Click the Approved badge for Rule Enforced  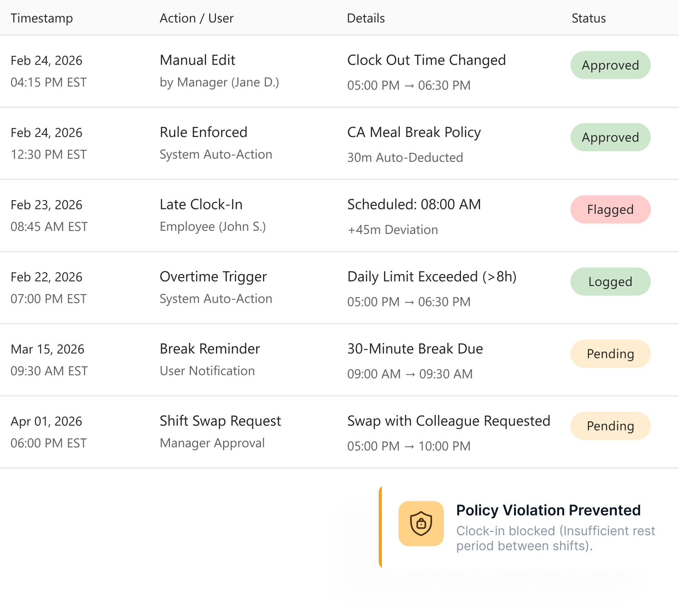click(x=610, y=137)
